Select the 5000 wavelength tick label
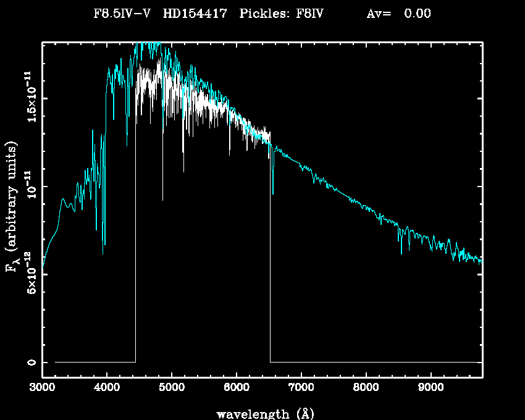 (x=172, y=388)
